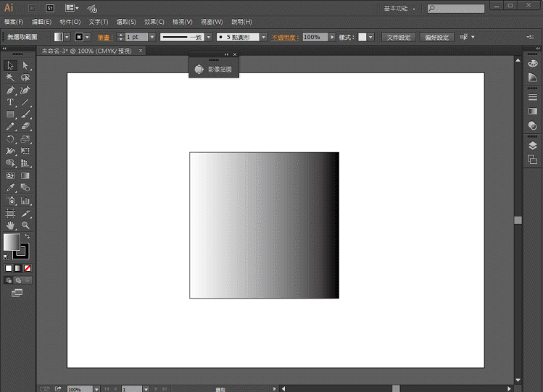Enable Draw Inside mode
The height and width of the screenshot is (392, 543).
[28, 280]
